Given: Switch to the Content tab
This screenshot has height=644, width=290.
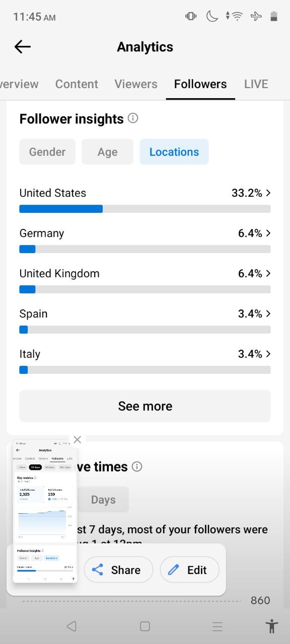Looking at the screenshot, I should click(77, 84).
